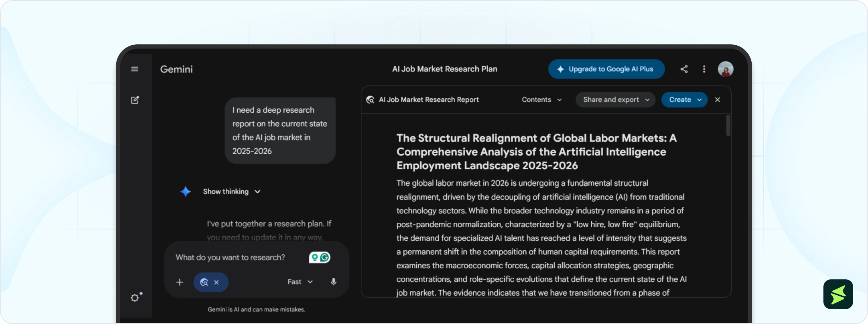Focus the What do you want to research field
Image resolution: width=868 pixels, height=324 pixels.
coord(230,257)
